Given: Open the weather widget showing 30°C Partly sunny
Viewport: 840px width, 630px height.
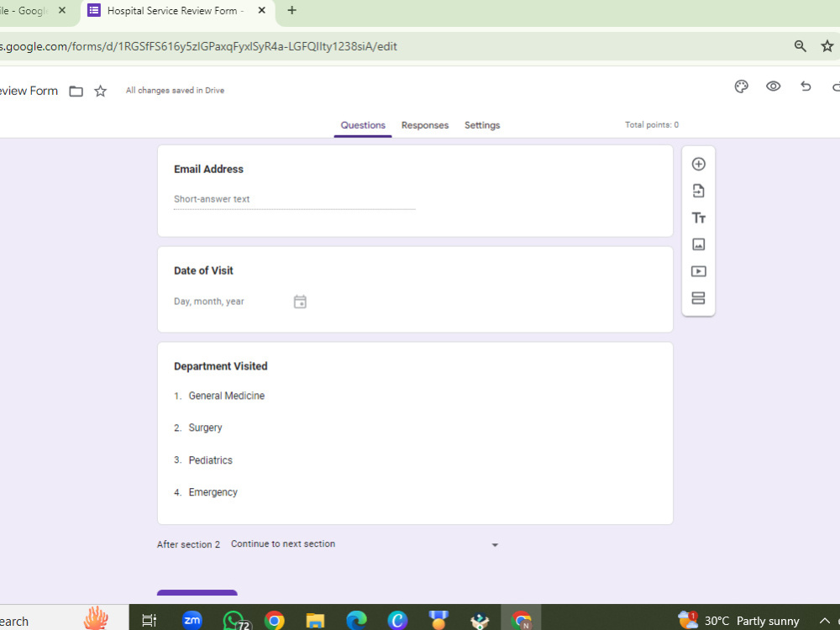Looking at the screenshot, I should pyautogui.click(x=739, y=621).
